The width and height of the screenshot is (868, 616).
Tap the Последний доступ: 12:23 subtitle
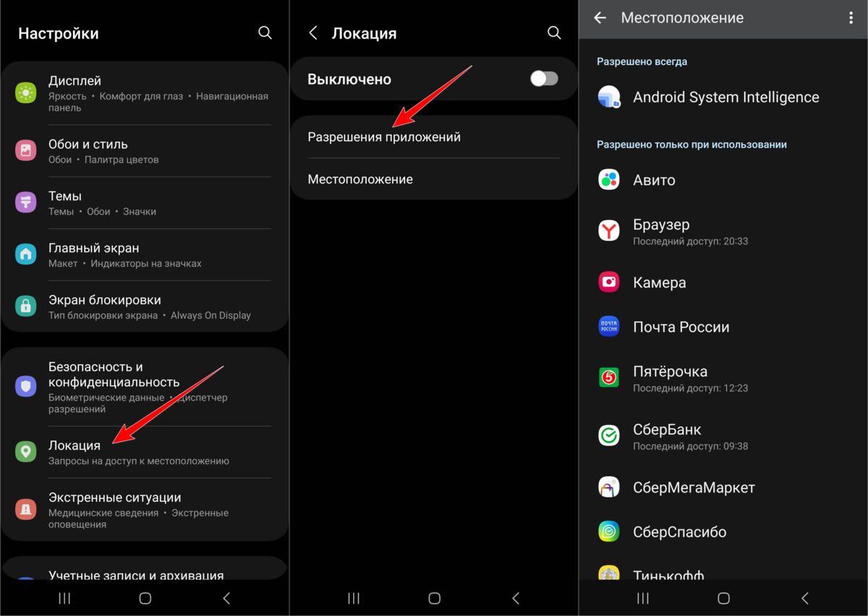690,388
